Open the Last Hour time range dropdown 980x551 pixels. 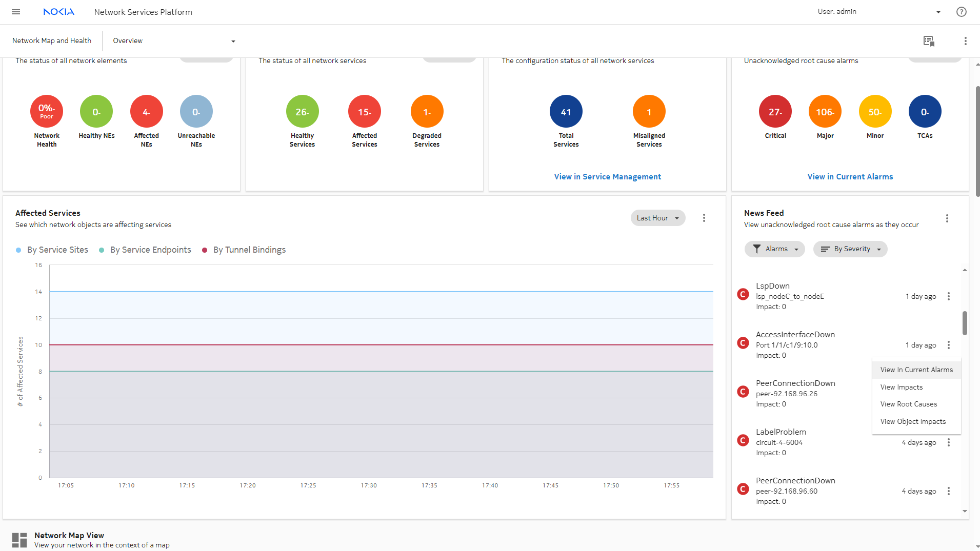coord(658,218)
